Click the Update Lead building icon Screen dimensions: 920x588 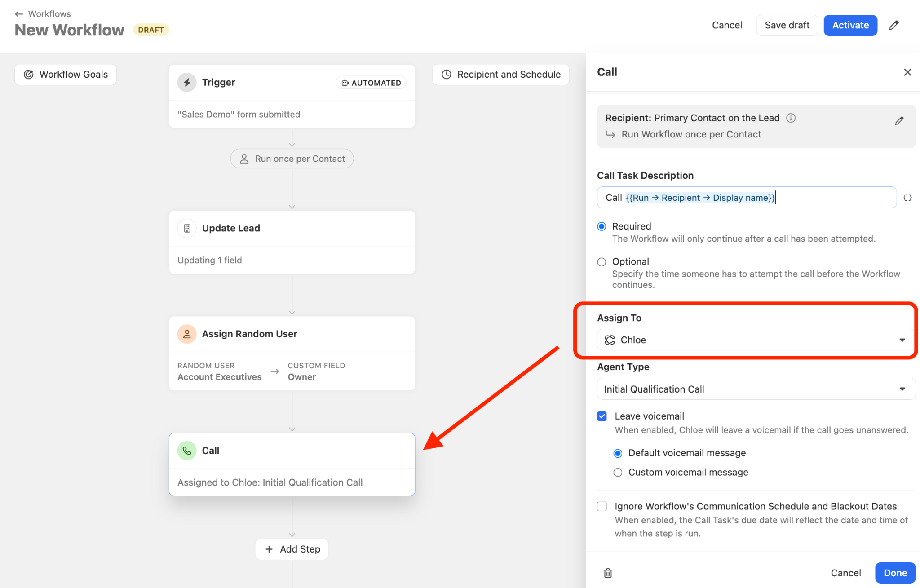pos(187,228)
